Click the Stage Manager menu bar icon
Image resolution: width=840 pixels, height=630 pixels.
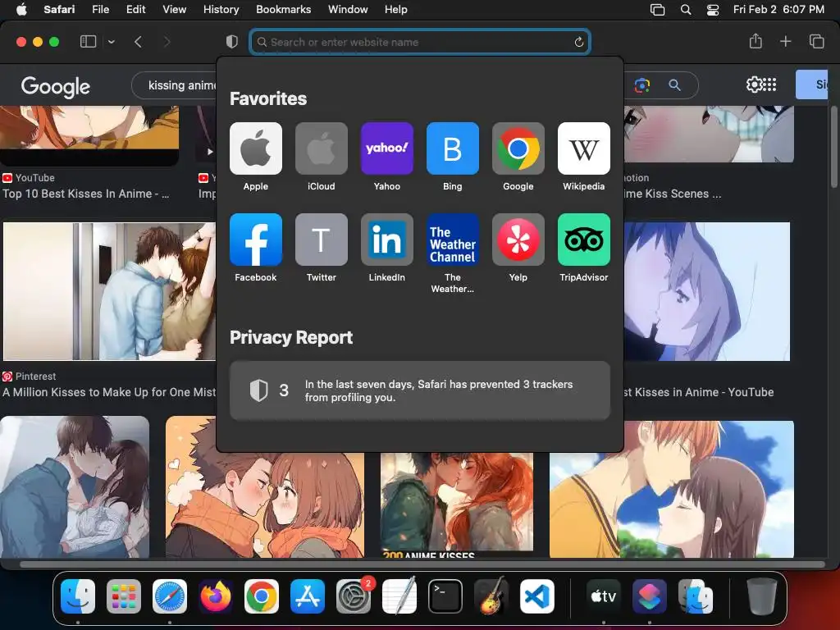657,10
